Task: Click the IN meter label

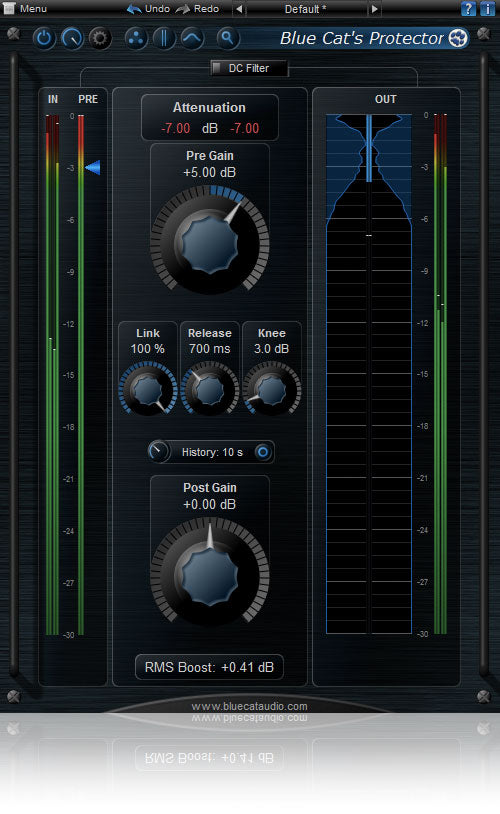Action: (x=53, y=99)
